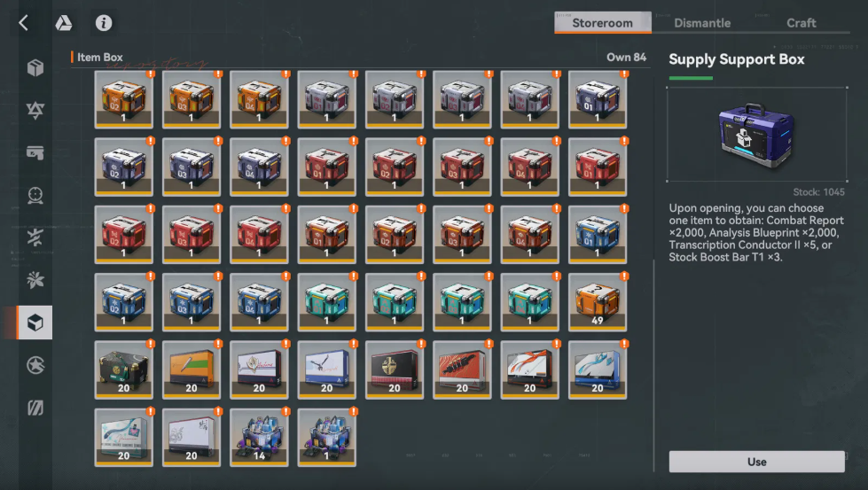
Task: Select the bright orange crate labeled 02
Action: point(123,99)
